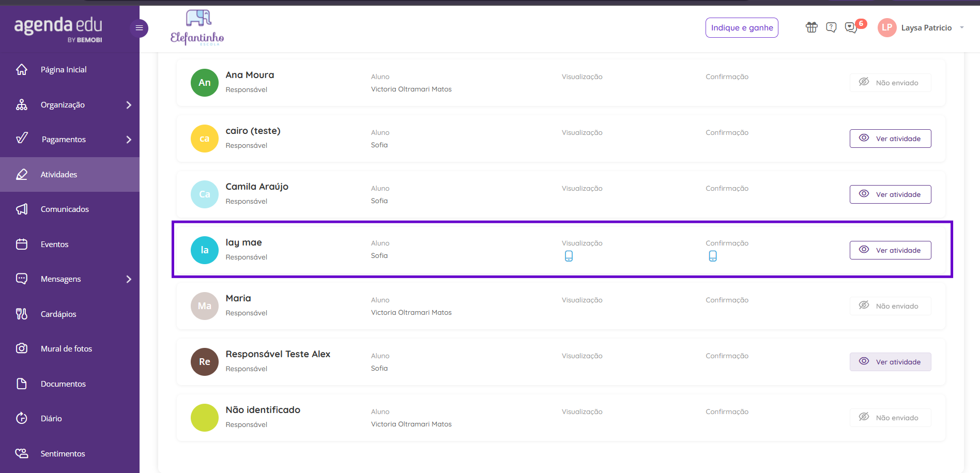This screenshot has width=980, height=473.
Task: Click the Organização hierarchy icon
Action: (x=22, y=104)
